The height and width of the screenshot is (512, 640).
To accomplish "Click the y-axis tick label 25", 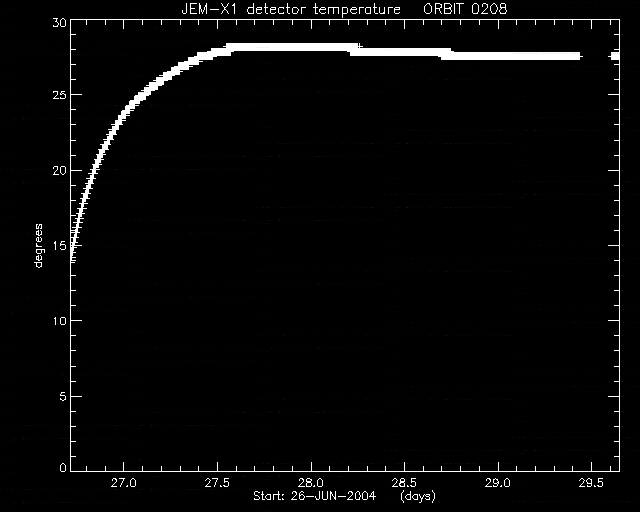I will click(60, 95).
